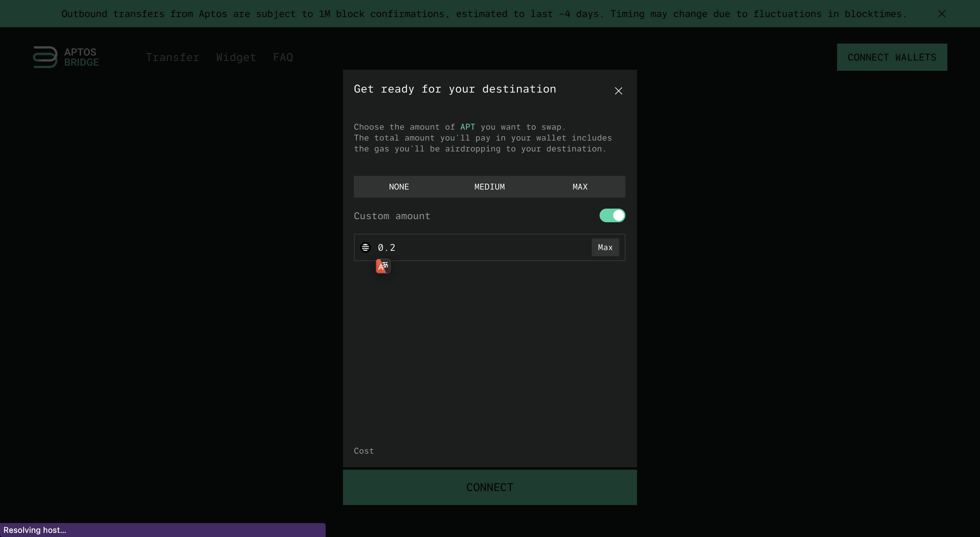Click the 'Get ready for your destination' heading
980x537 pixels.
(455, 89)
